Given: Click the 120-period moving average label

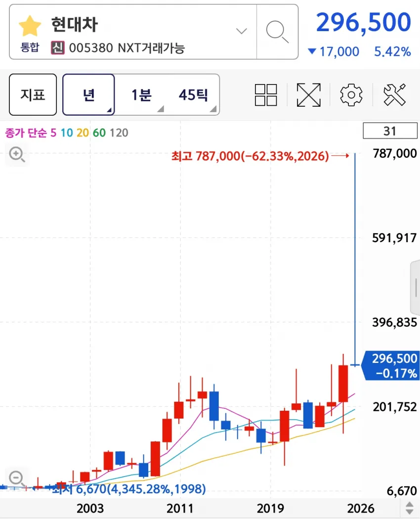Looking at the screenshot, I should [x=119, y=133].
